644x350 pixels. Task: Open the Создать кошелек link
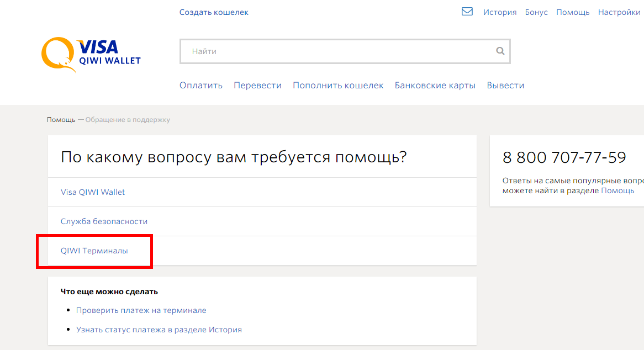pyautogui.click(x=214, y=12)
